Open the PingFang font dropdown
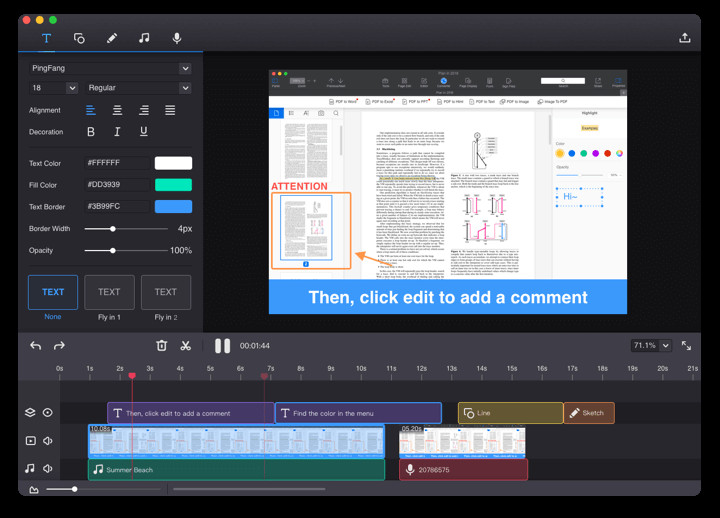Image resolution: width=720 pixels, height=518 pixels. 110,68
